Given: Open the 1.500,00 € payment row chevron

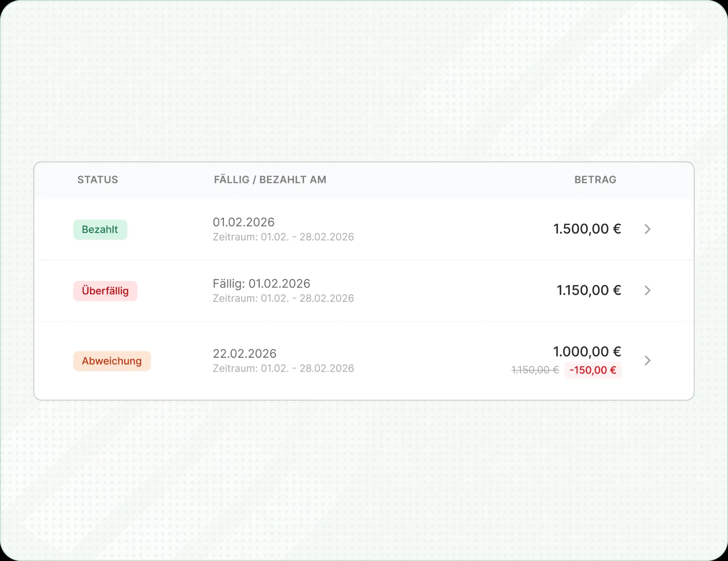Looking at the screenshot, I should point(647,229).
